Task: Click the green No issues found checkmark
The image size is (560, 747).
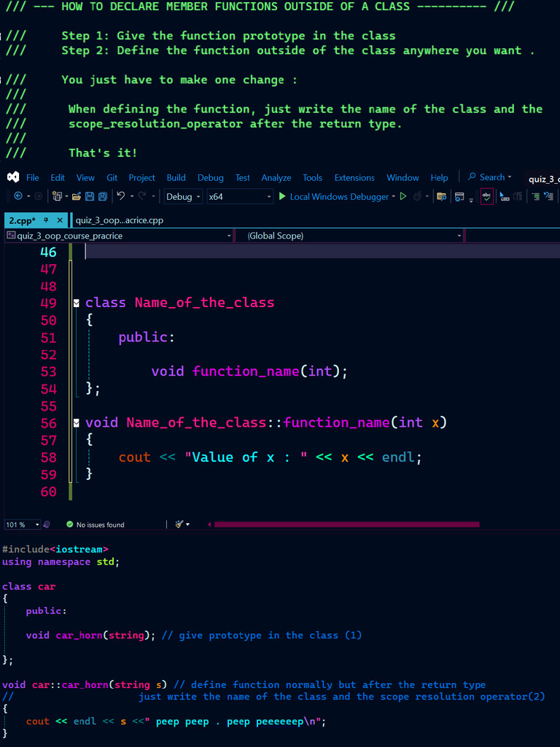Action: pyautogui.click(x=69, y=524)
